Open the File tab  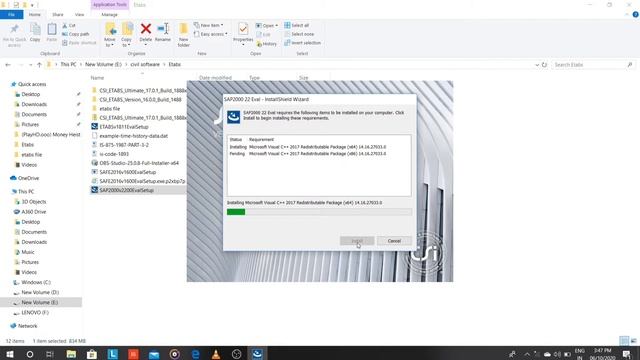pyautogui.click(x=12, y=15)
